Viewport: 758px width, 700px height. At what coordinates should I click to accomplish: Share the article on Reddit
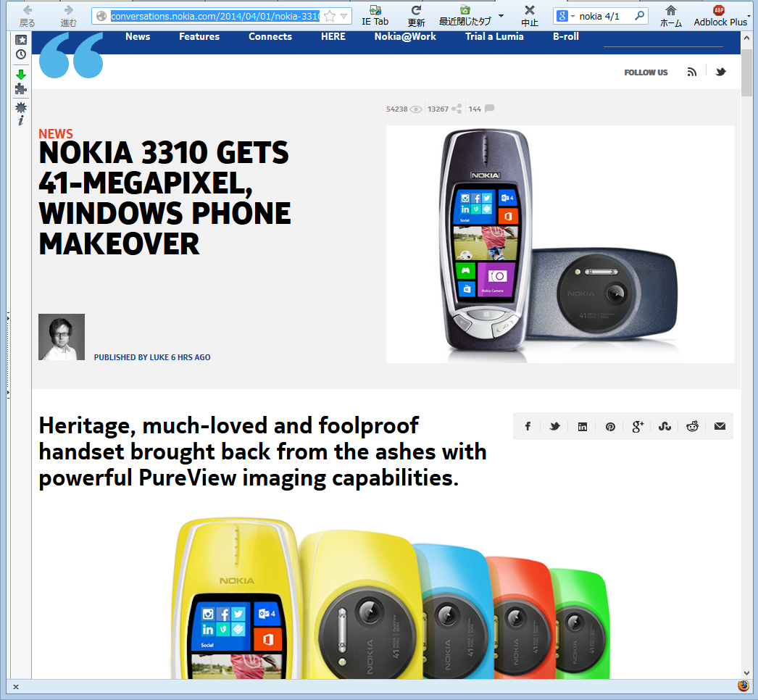pyautogui.click(x=692, y=426)
